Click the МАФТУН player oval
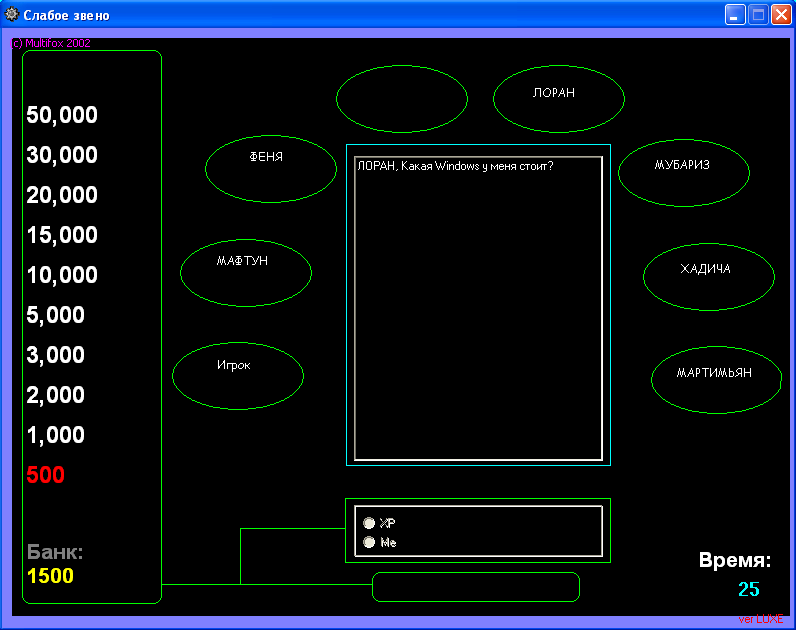The height and width of the screenshot is (630, 796). tap(246, 273)
